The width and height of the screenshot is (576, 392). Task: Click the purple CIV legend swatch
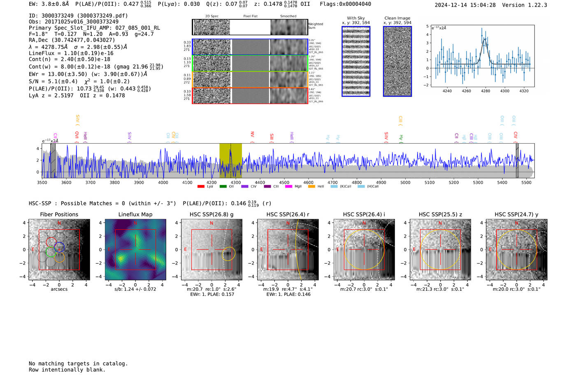tap(245, 186)
